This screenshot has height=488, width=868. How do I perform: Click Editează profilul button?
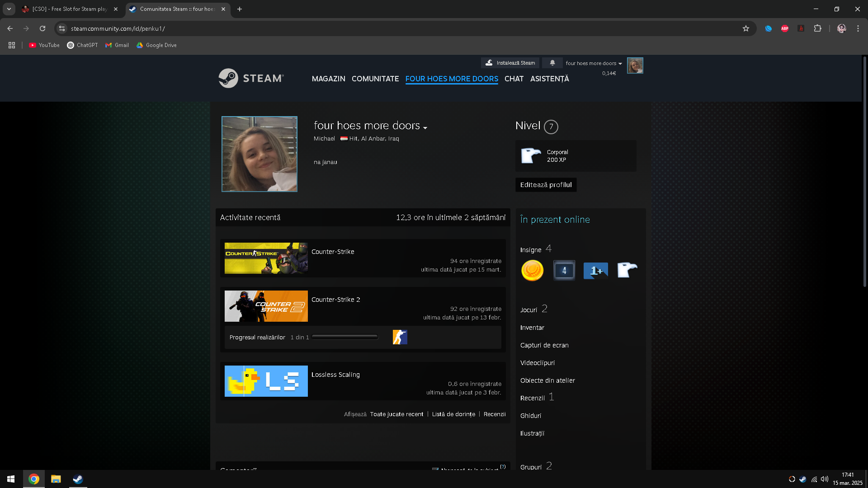(x=546, y=185)
